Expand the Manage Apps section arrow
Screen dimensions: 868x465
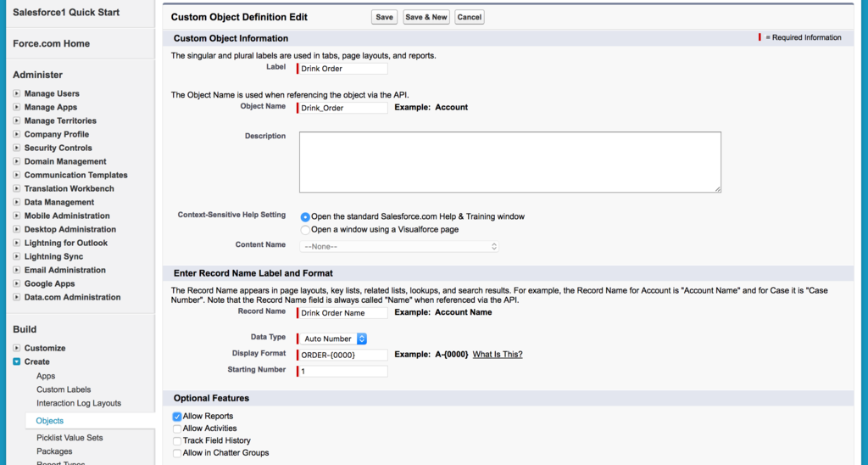[17, 107]
